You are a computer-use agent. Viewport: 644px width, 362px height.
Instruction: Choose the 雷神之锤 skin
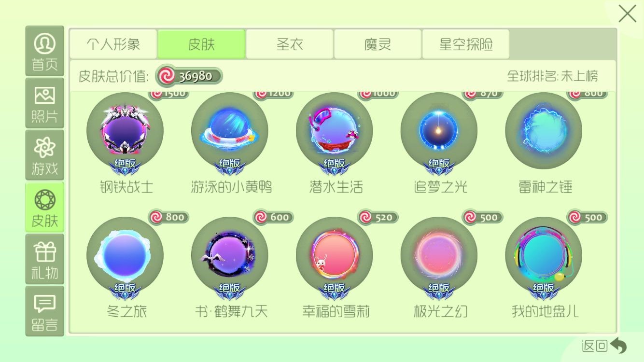(544, 130)
